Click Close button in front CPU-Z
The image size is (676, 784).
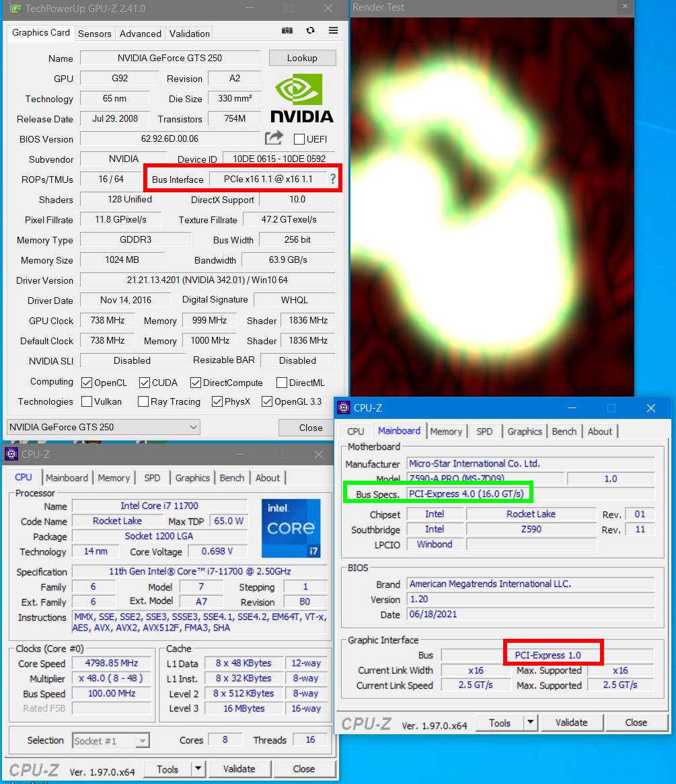click(x=636, y=722)
